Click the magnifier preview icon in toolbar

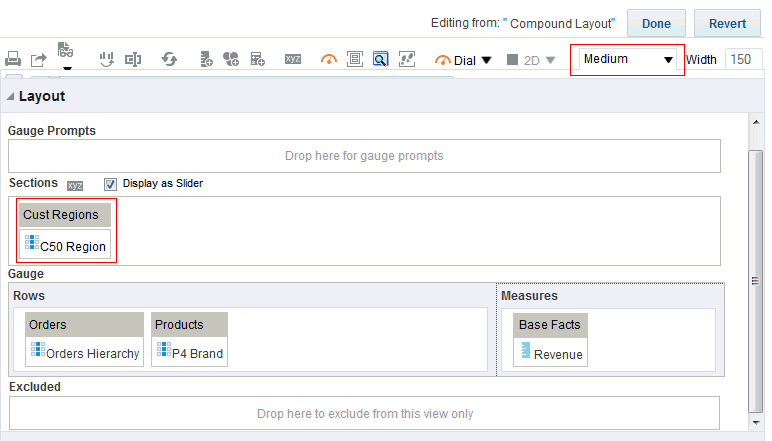coord(381,60)
